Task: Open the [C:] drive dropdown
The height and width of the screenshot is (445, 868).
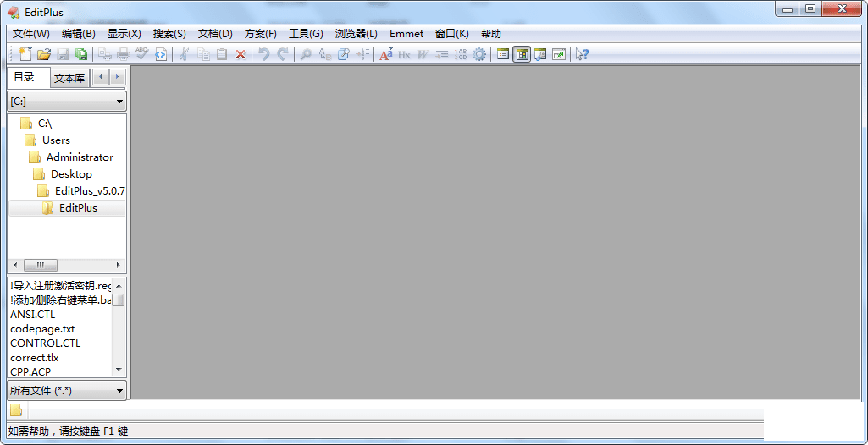Action: pyautogui.click(x=67, y=102)
